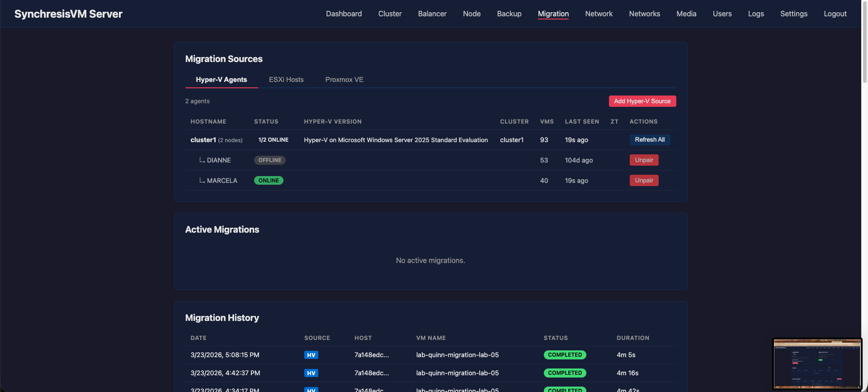Go to the Media page
The height and width of the screenshot is (392, 868).
coord(686,14)
